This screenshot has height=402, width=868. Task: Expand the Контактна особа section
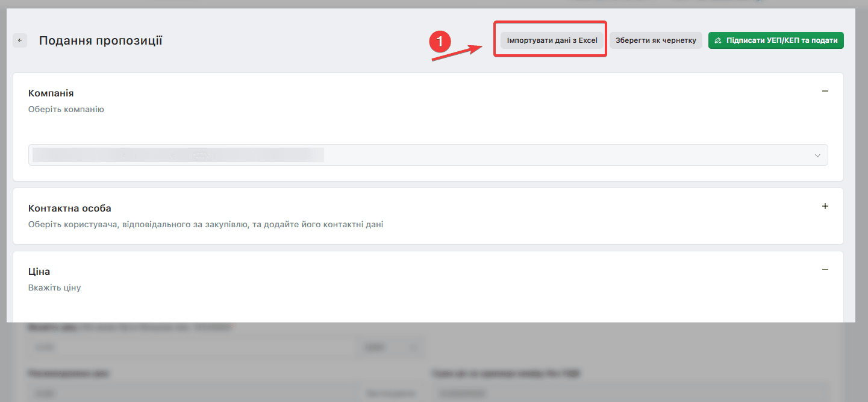825,206
